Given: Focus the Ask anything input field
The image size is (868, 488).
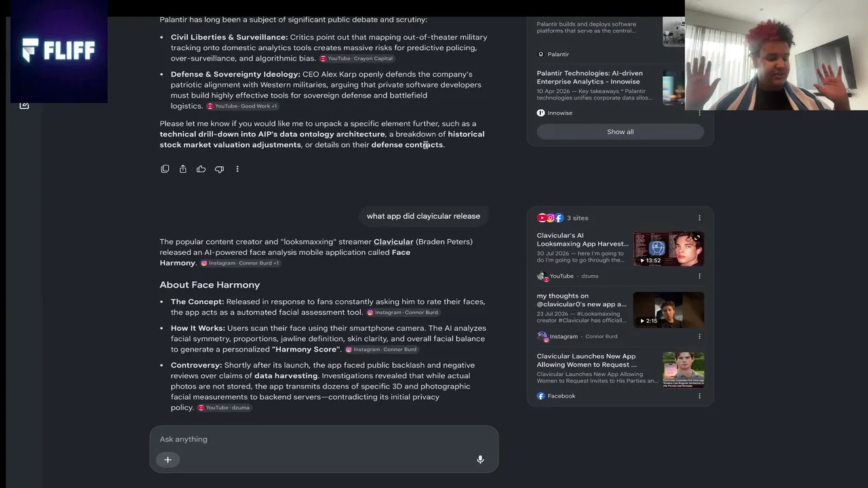Looking at the screenshot, I should (324, 439).
